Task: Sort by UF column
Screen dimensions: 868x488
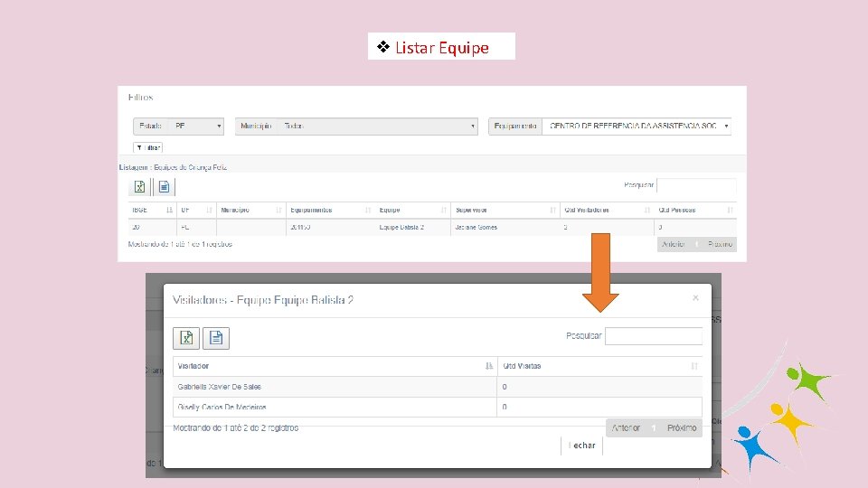Action: (196, 211)
